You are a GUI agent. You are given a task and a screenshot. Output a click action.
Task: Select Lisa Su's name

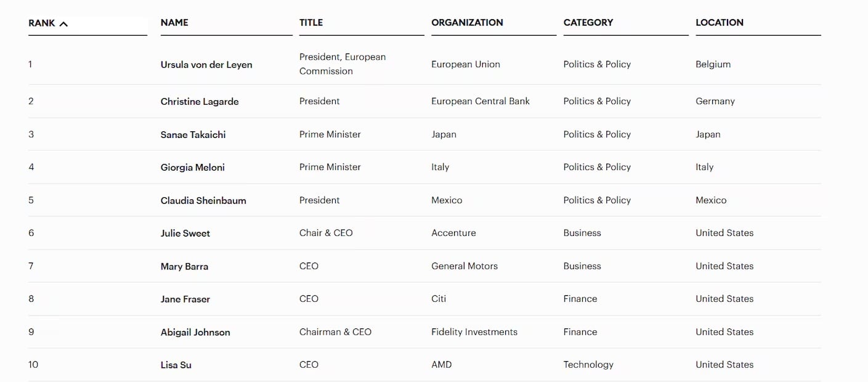(176, 364)
